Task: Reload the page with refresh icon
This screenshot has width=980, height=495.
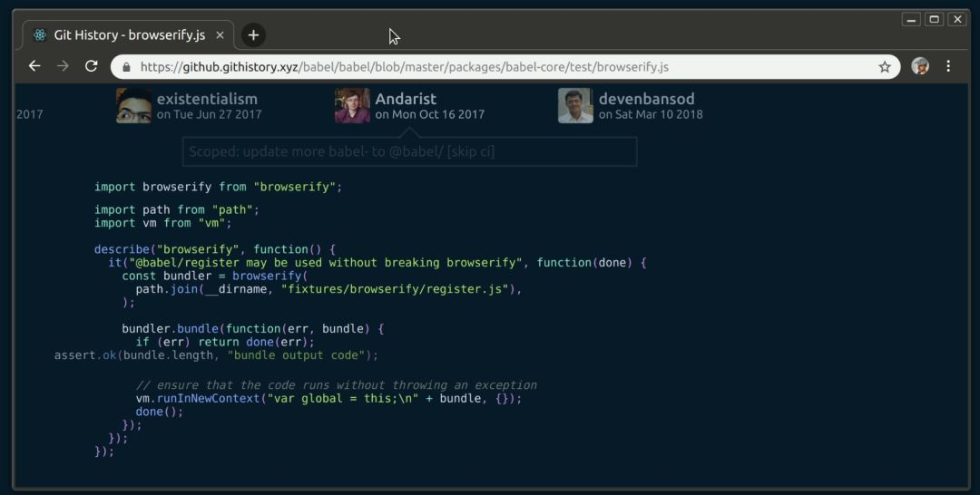Action: point(92,66)
